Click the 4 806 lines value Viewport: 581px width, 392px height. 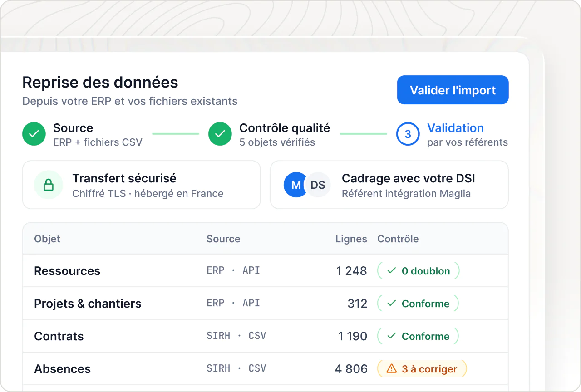pyautogui.click(x=351, y=369)
